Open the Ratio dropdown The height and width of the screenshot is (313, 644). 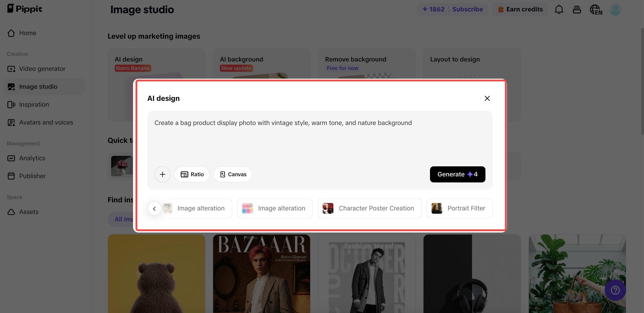click(192, 174)
